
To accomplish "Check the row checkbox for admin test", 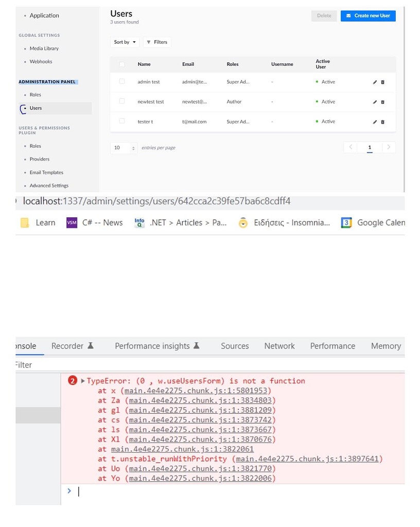I will click(x=121, y=82).
